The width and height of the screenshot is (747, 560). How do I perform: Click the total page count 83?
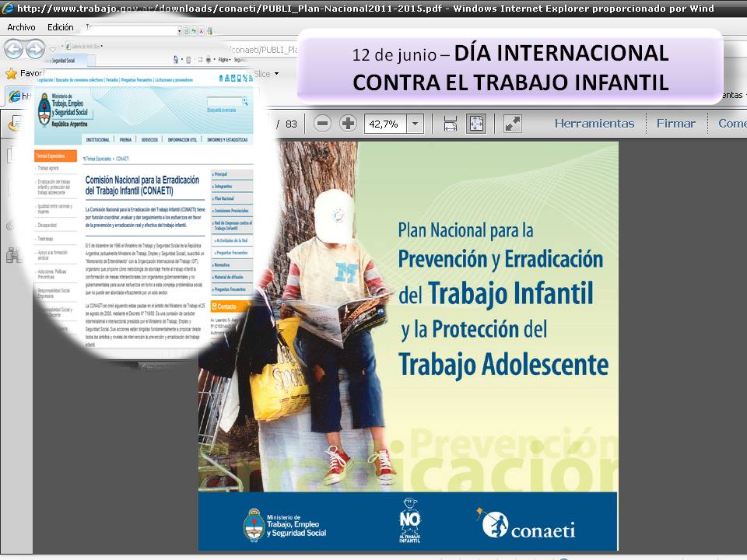(291, 124)
